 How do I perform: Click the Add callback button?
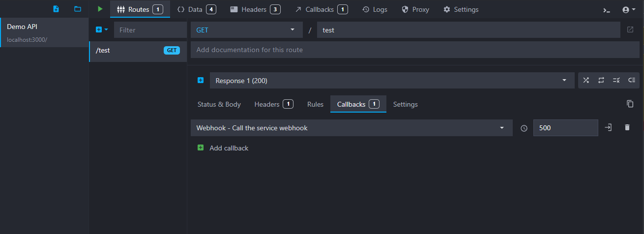223,148
